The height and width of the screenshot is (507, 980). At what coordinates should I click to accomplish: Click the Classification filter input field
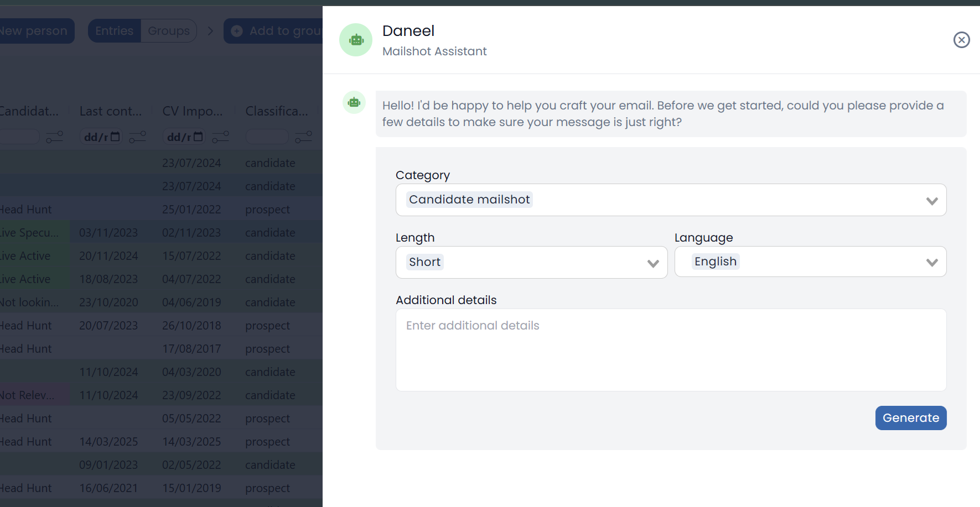267,137
